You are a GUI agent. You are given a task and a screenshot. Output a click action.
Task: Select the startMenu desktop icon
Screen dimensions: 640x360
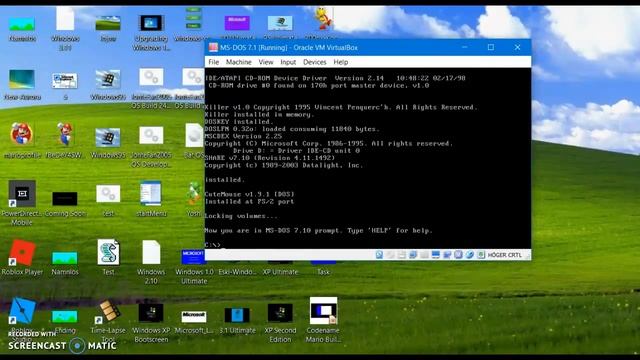tap(151, 199)
